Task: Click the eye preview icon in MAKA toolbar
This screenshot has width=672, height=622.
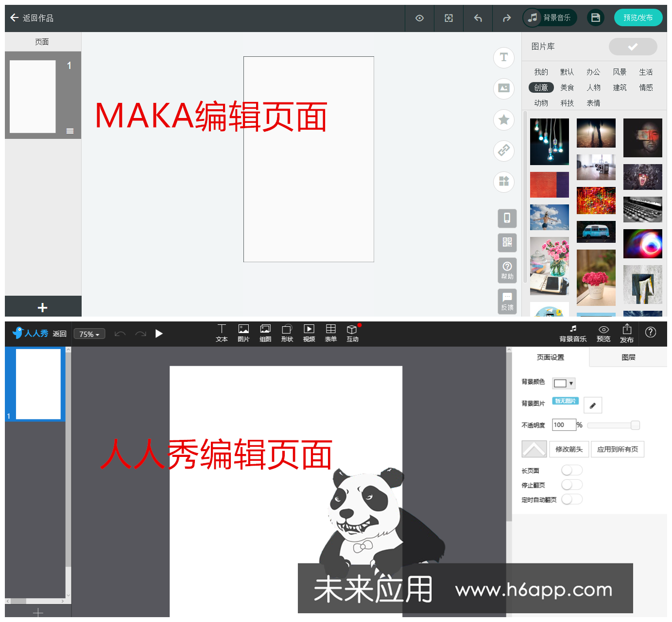Action: (419, 18)
